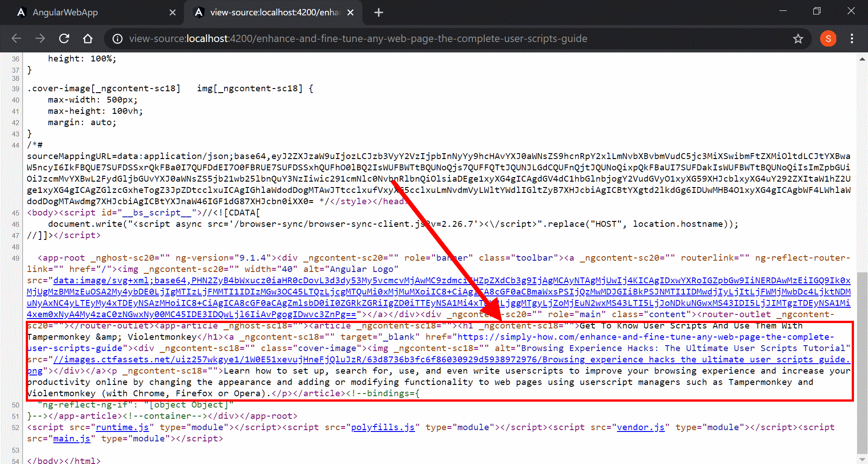Open the vendor.js script link
This screenshot has width=868, height=464.
[x=641, y=427]
